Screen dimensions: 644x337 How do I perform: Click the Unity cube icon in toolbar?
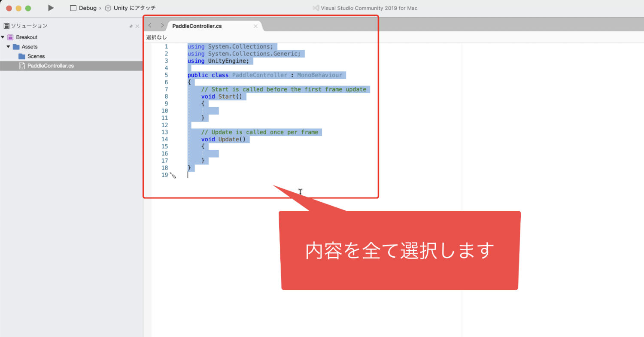click(x=108, y=8)
